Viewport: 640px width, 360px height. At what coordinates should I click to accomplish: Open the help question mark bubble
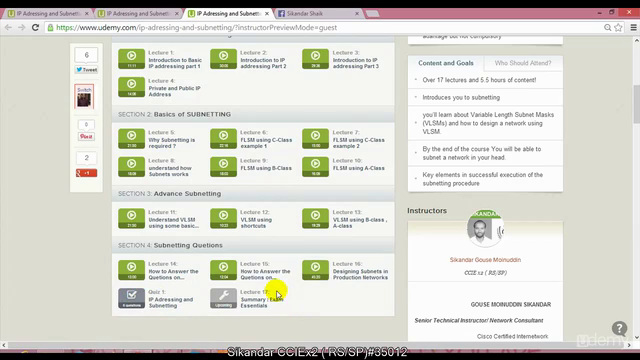pyautogui.click(x=619, y=328)
